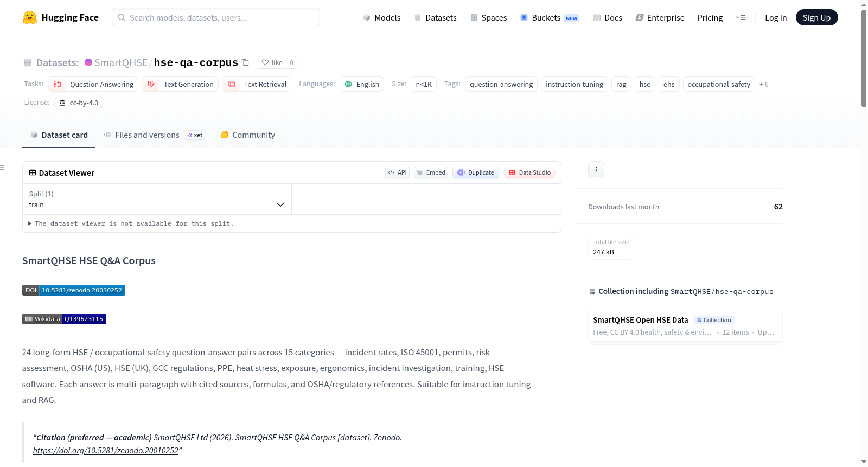This screenshot has height=467, width=868.
Task: Expand the +6 more tags
Action: [764, 84]
